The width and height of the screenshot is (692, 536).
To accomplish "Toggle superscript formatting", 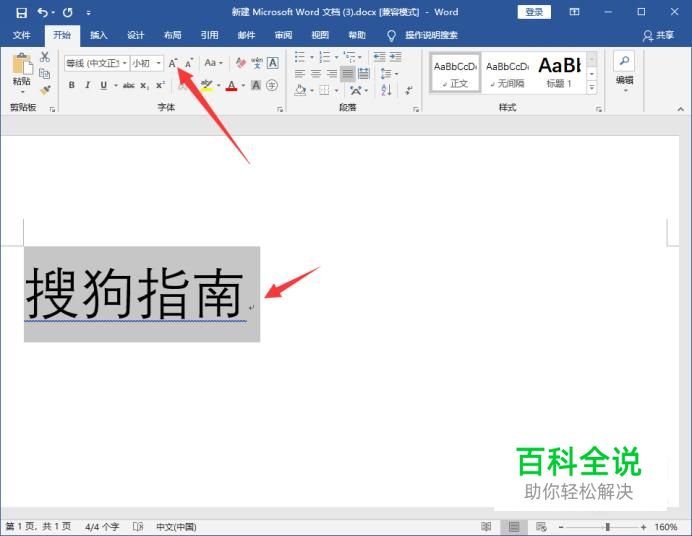I will [x=160, y=85].
